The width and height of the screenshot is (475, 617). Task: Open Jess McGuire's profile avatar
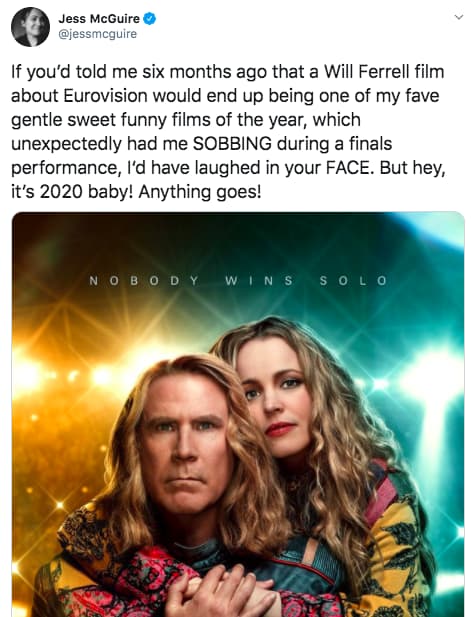point(30,27)
